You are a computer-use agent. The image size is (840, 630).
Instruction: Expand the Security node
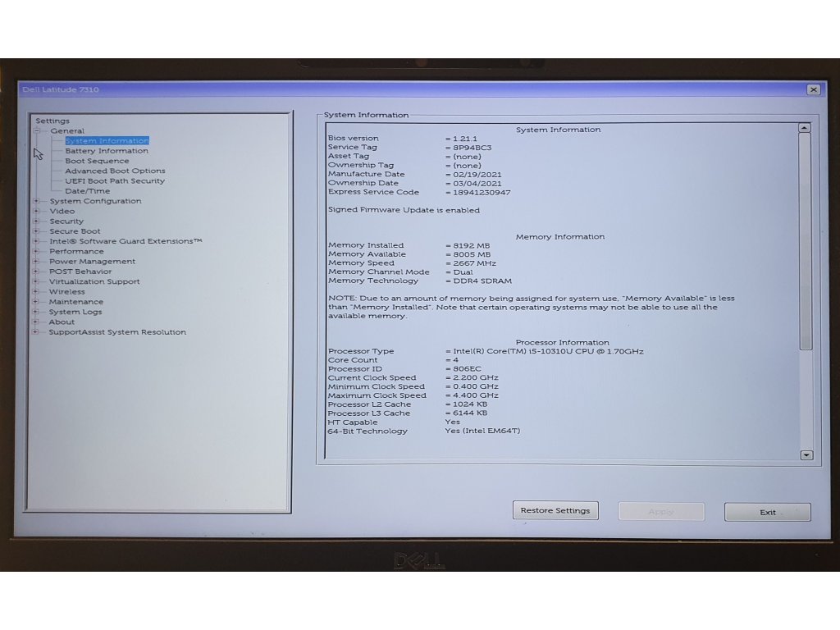[x=36, y=221]
